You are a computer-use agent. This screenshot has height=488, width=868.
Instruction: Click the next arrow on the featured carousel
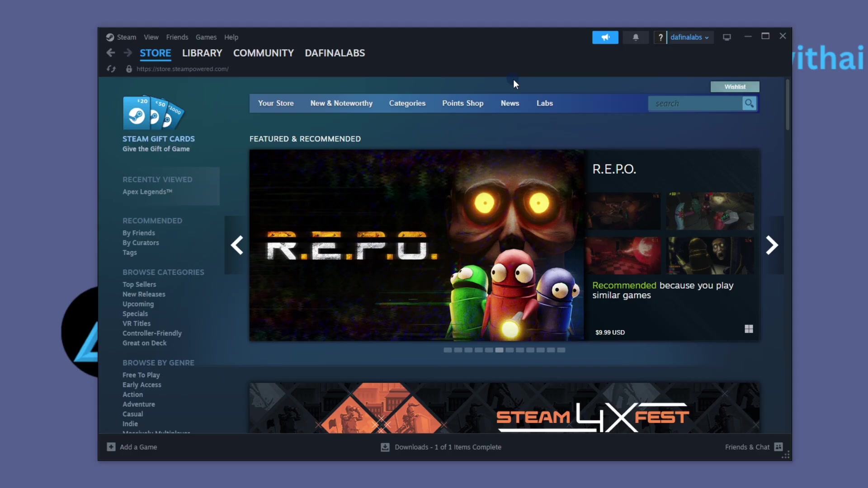772,244
